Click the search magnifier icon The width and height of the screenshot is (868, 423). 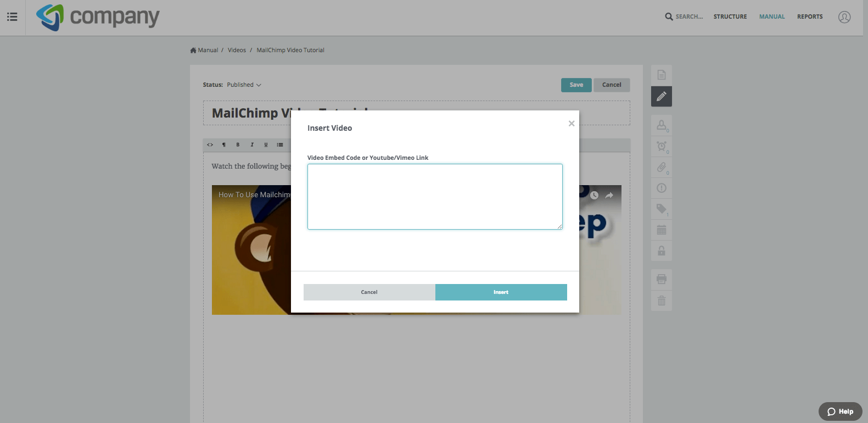(669, 16)
